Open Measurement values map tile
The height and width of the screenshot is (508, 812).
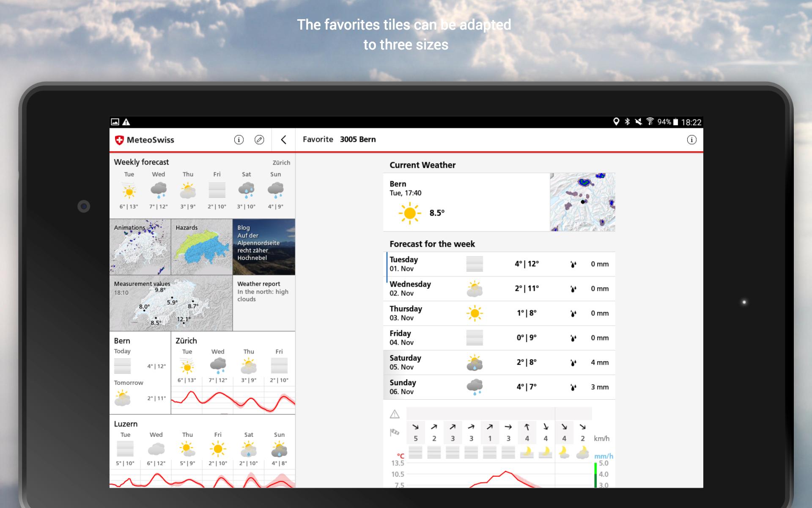click(x=171, y=303)
